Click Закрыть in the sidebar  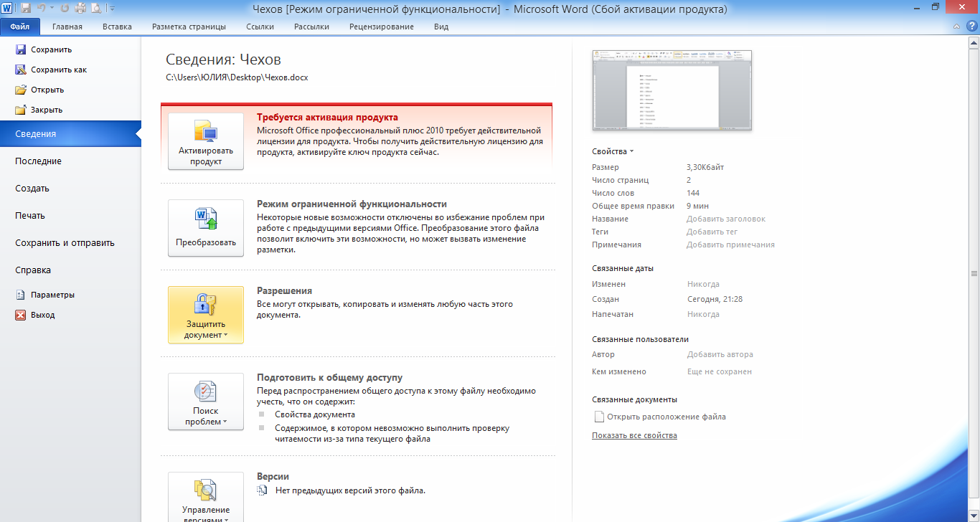pos(47,110)
